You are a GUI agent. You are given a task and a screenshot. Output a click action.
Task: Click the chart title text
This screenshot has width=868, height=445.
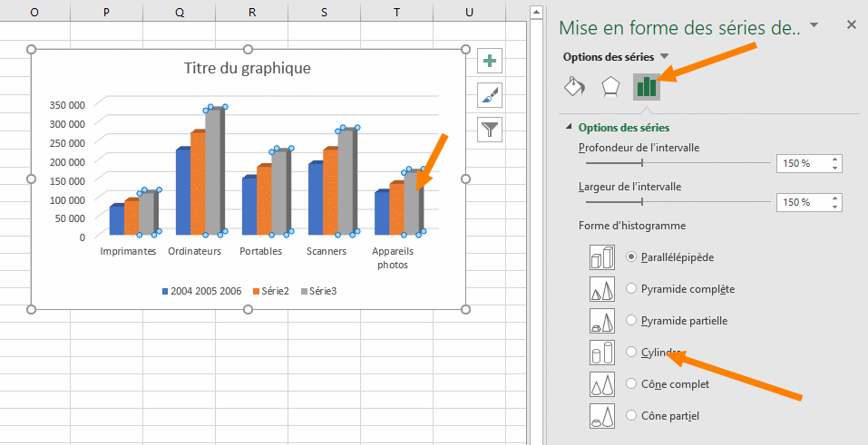point(247,68)
